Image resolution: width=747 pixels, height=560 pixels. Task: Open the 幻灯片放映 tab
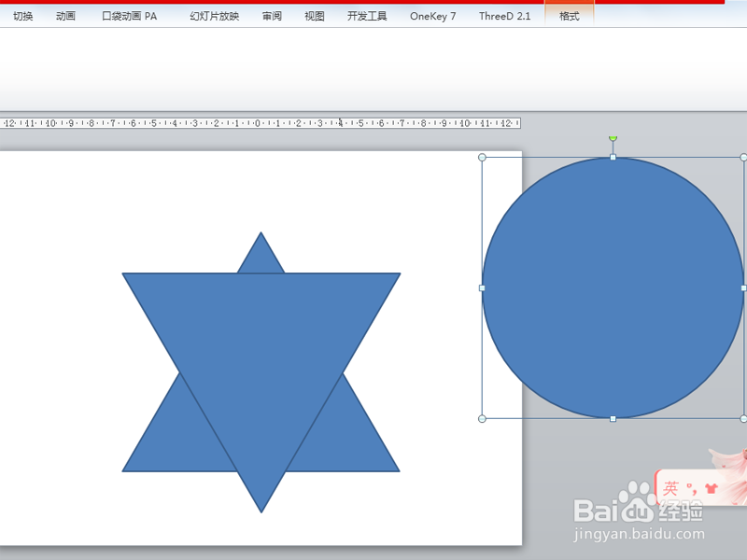[215, 16]
